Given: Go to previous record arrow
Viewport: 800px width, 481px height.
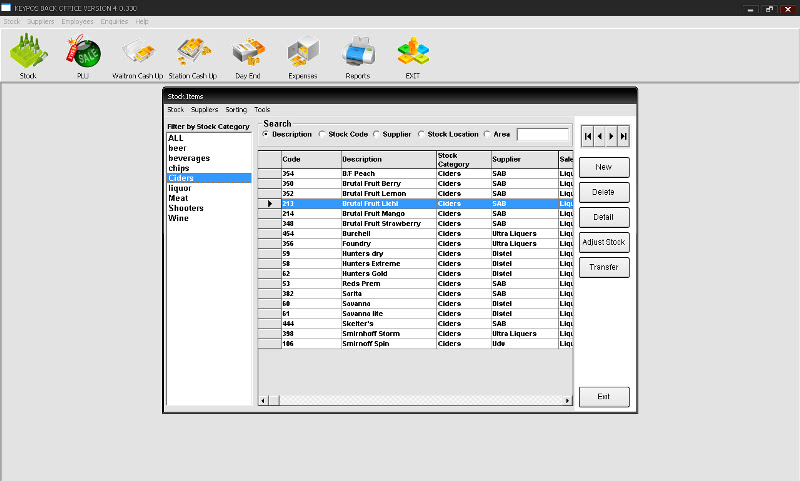Looking at the screenshot, I should coord(600,136).
